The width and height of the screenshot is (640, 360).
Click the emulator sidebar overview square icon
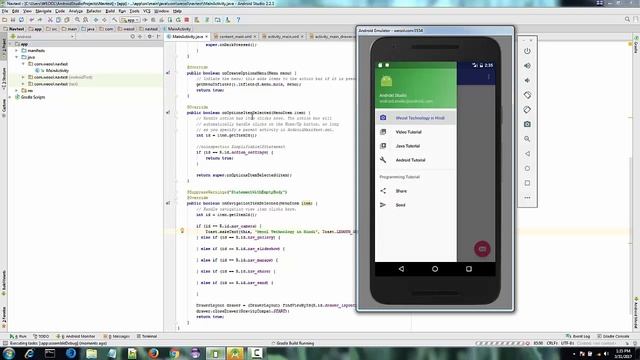527,183
